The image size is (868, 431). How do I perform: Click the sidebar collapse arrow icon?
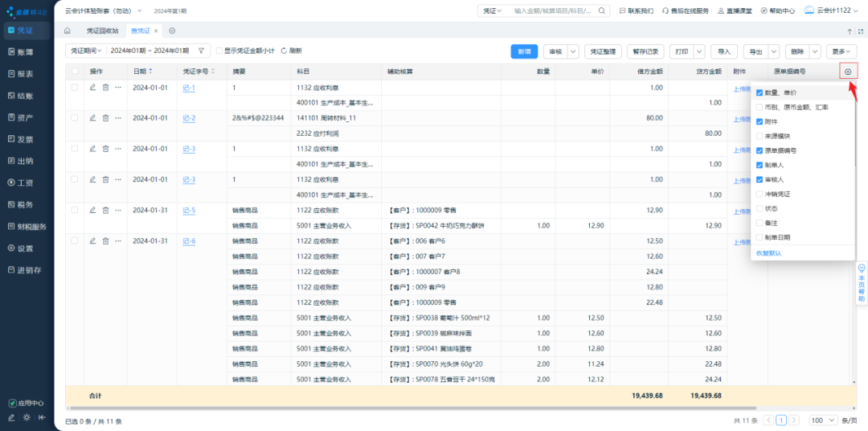tap(42, 417)
